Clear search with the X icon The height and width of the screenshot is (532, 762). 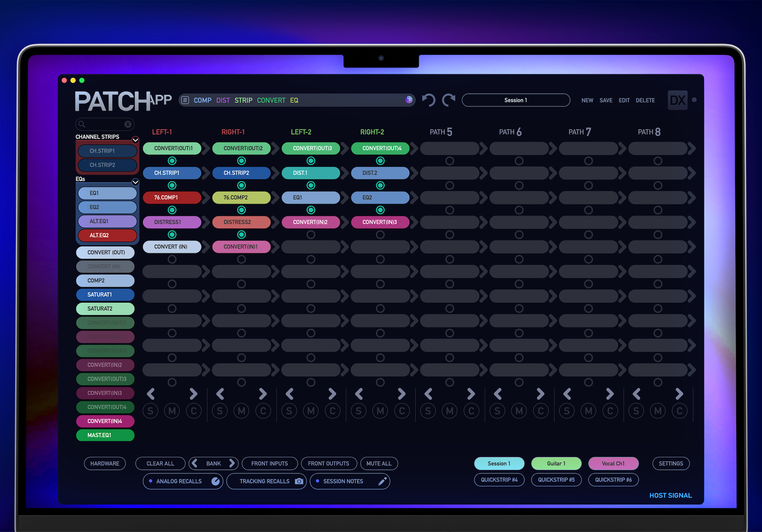coord(128,124)
